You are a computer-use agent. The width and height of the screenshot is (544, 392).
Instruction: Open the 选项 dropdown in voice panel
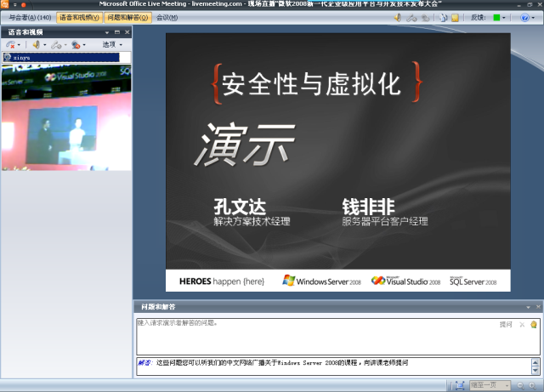(111, 44)
